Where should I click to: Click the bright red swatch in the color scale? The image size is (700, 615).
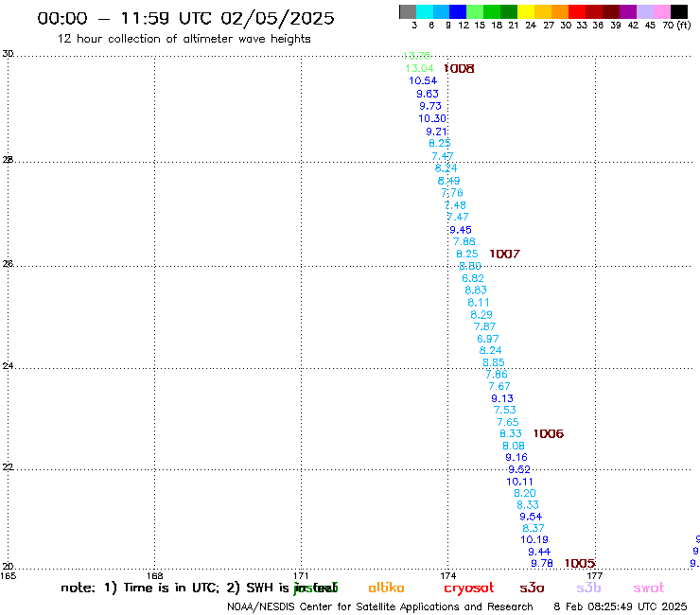577,11
